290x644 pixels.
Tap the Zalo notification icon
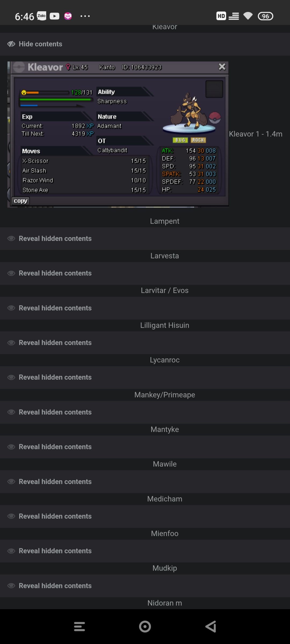click(42, 16)
